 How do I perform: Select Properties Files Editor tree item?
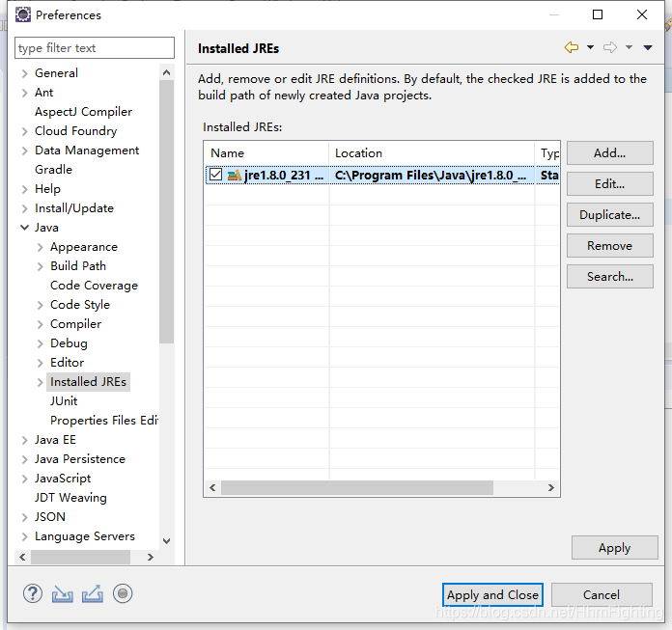(104, 421)
